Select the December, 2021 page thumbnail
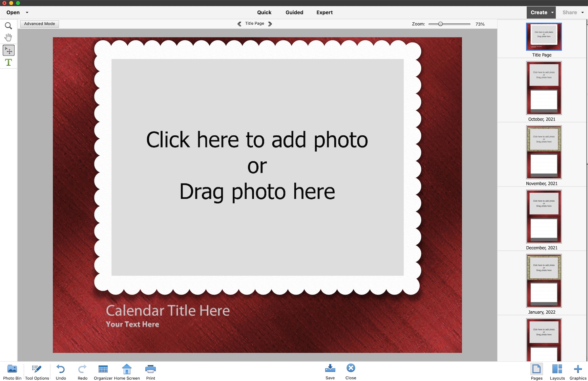 (544, 217)
